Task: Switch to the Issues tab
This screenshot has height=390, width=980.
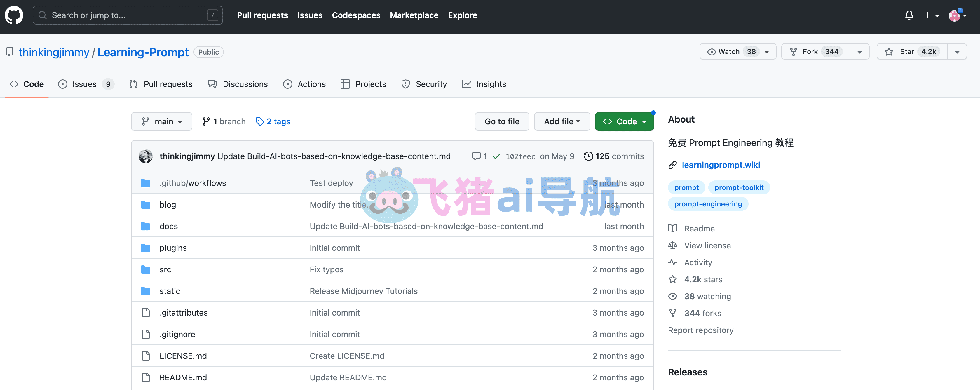Action: point(86,84)
